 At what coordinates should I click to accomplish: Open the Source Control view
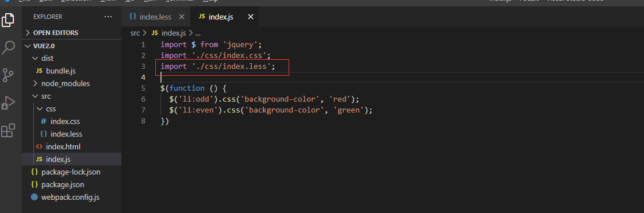tap(8, 75)
